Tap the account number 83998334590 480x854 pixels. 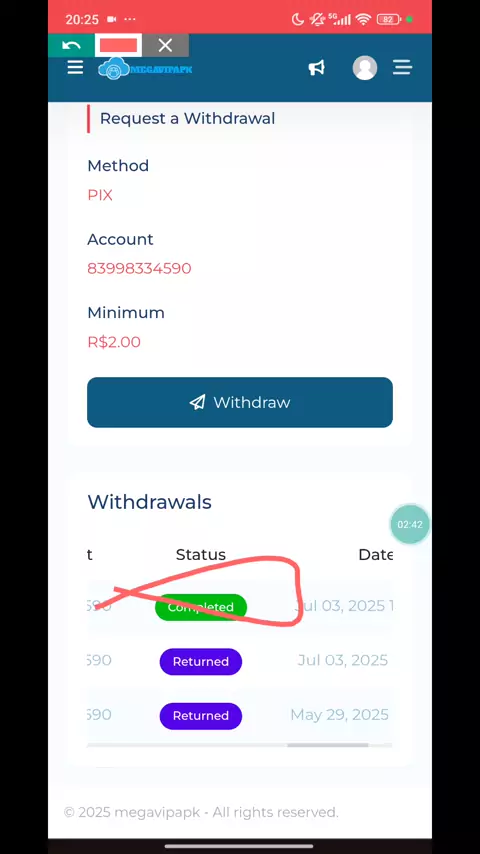pos(139,269)
